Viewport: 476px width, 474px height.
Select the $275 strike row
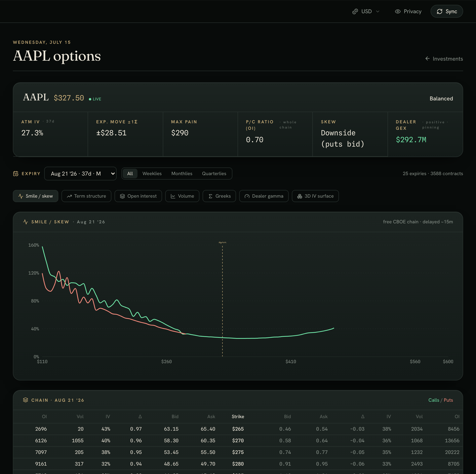(238, 452)
